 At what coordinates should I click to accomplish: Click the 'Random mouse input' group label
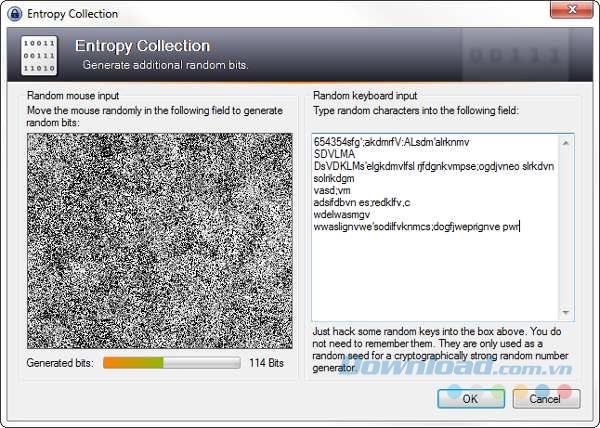pyautogui.click(x=73, y=96)
